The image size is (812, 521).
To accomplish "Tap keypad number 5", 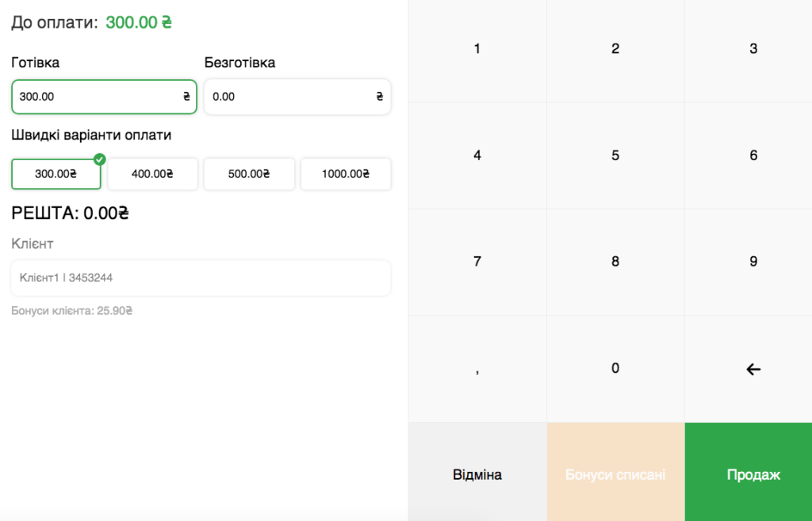I will 615,155.
